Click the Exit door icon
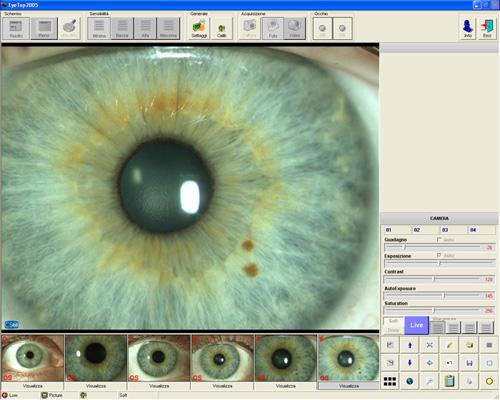The image size is (500, 400). 487,28
